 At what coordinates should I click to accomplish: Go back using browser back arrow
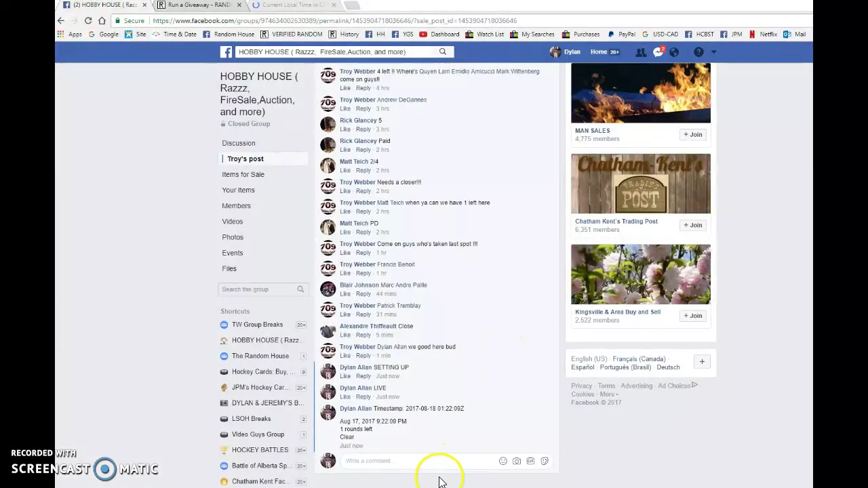61,20
